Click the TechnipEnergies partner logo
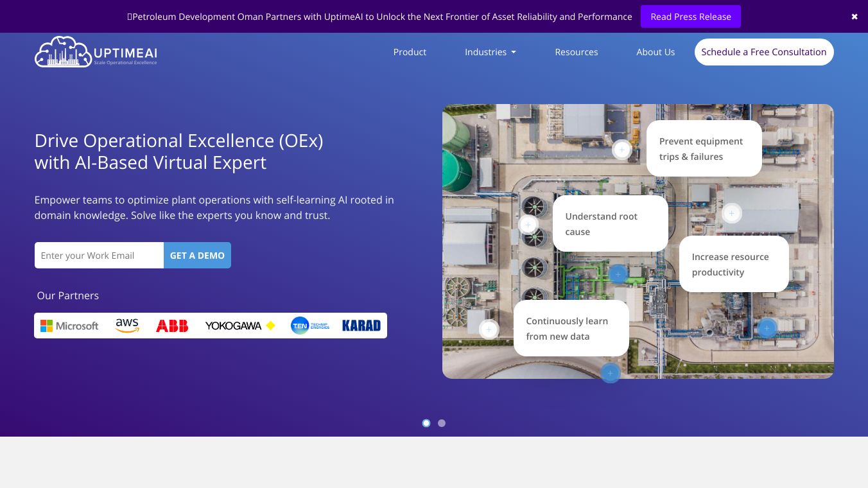This screenshot has height=488, width=868. (309, 326)
